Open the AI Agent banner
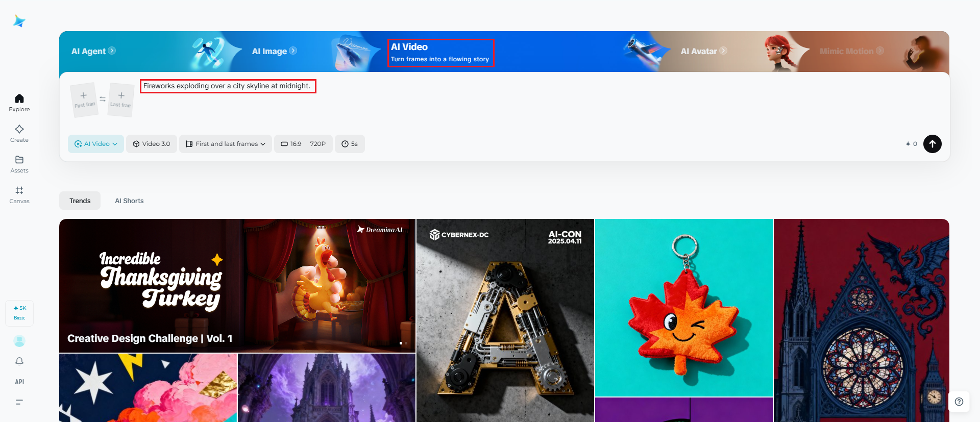The width and height of the screenshot is (980, 422). pos(93,51)
